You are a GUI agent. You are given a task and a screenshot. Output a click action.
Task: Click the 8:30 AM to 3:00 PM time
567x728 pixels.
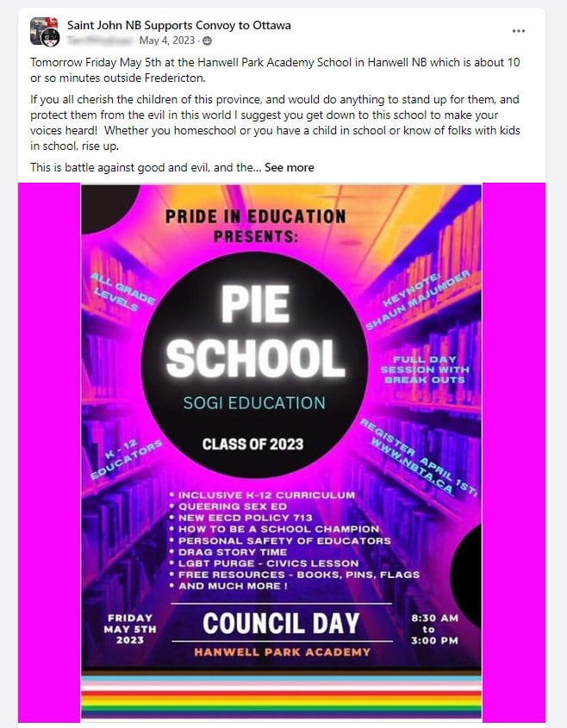pos(435,628)
